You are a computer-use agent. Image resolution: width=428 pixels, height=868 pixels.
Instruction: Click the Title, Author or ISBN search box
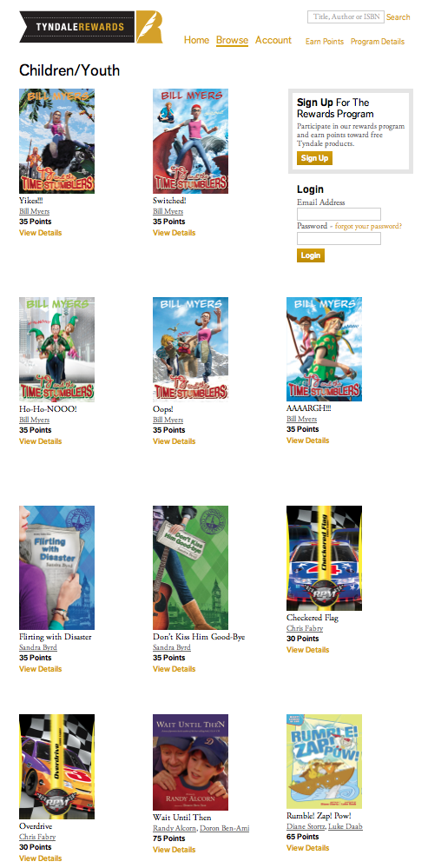[x=346, y=17]
